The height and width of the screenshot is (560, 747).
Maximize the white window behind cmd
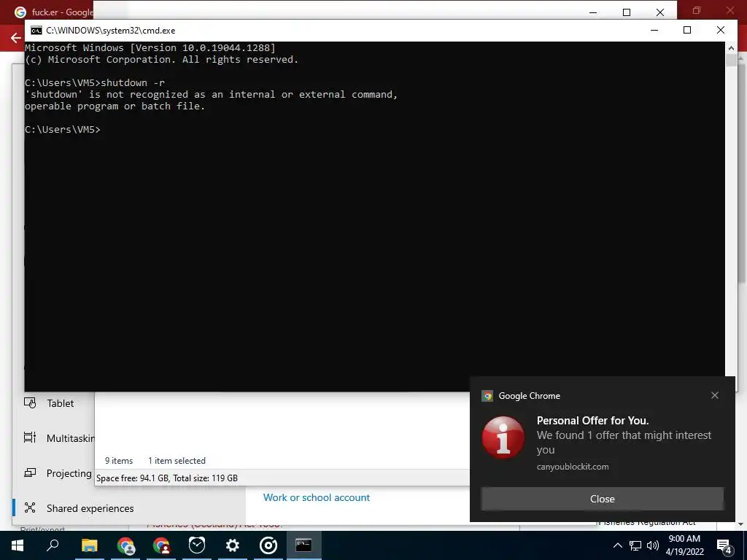click(x=627, y=12)
